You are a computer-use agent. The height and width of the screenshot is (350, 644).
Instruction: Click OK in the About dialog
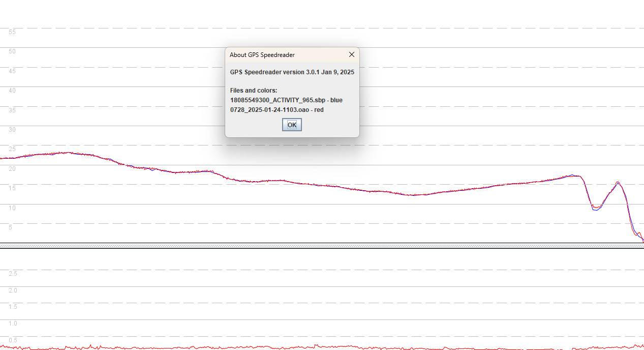click(x=292, y=125)
